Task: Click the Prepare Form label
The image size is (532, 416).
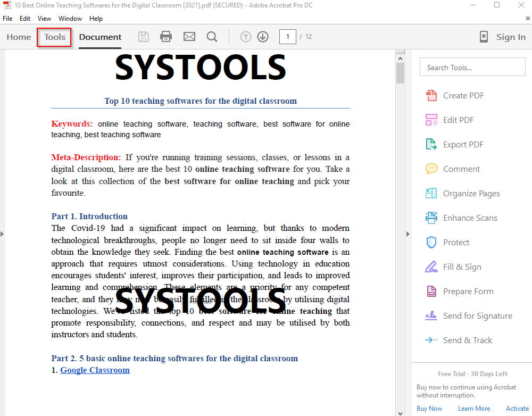Action: (x=468, y=292)
